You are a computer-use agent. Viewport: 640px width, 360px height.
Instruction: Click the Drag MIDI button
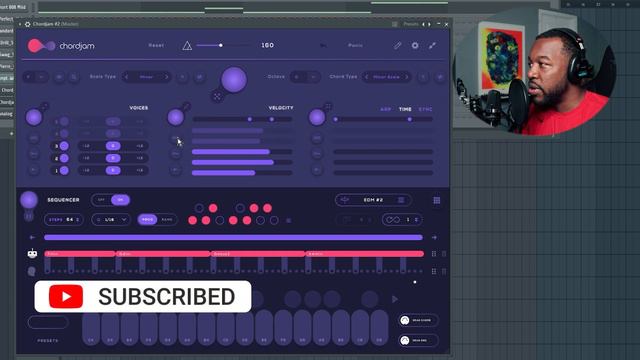click(418, 340)
